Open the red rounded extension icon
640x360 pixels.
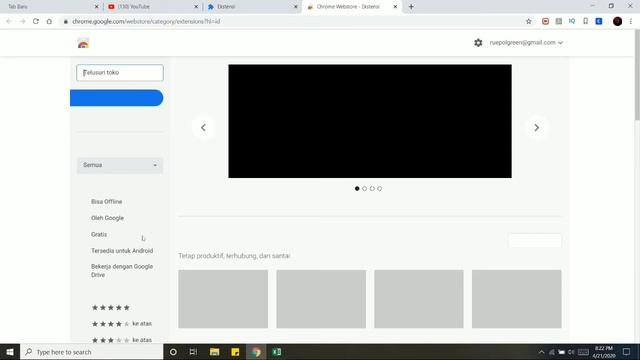545,21
